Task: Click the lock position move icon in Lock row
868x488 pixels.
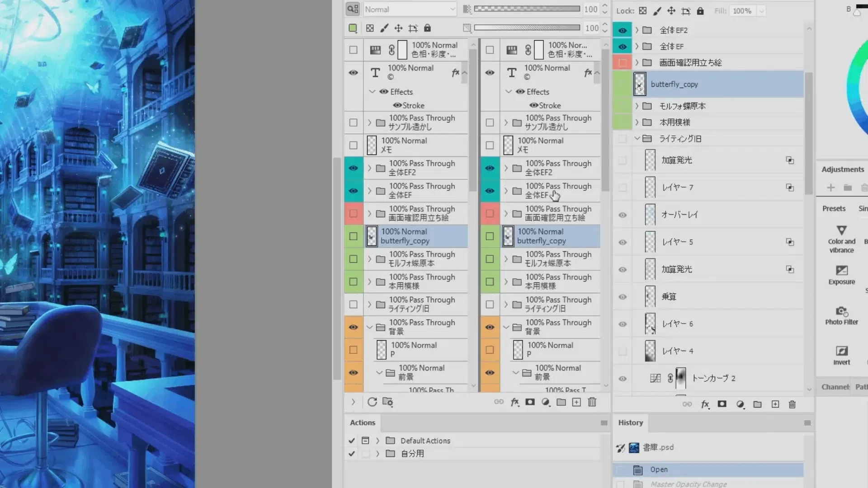Action: pyautogui.click(x=671, y=11)
